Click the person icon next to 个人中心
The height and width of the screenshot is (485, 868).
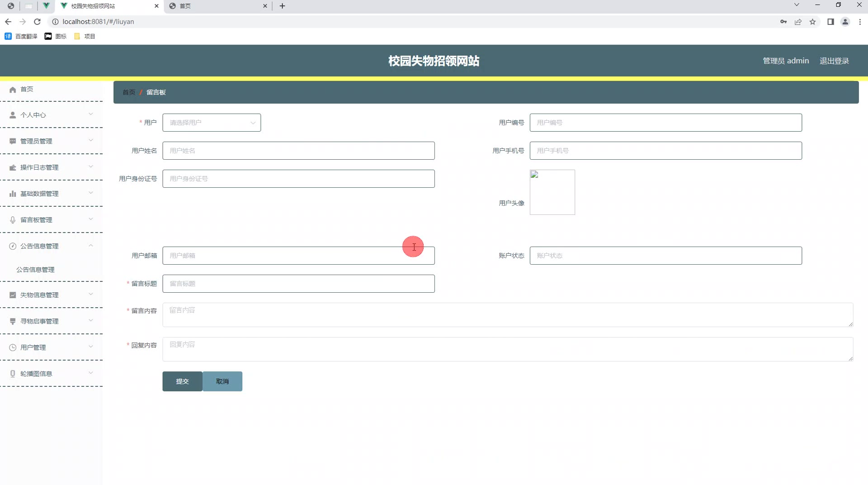point(13,115)
